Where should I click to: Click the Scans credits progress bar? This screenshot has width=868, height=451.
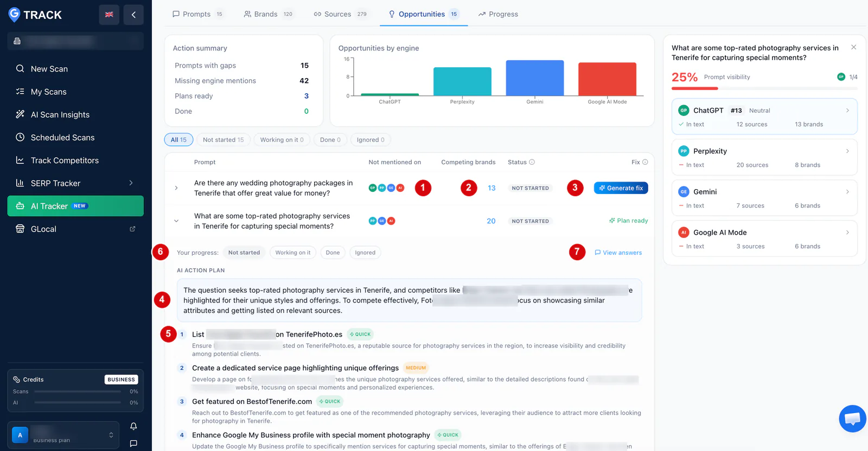coord(78,391)
